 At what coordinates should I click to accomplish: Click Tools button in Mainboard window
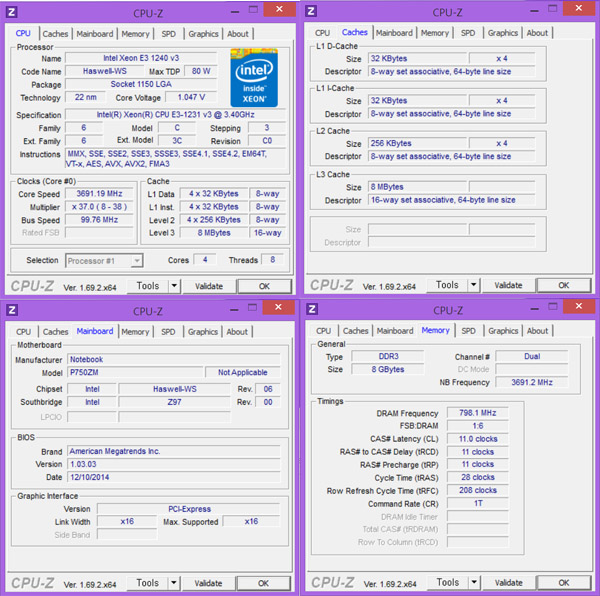(x=147, y=583)
